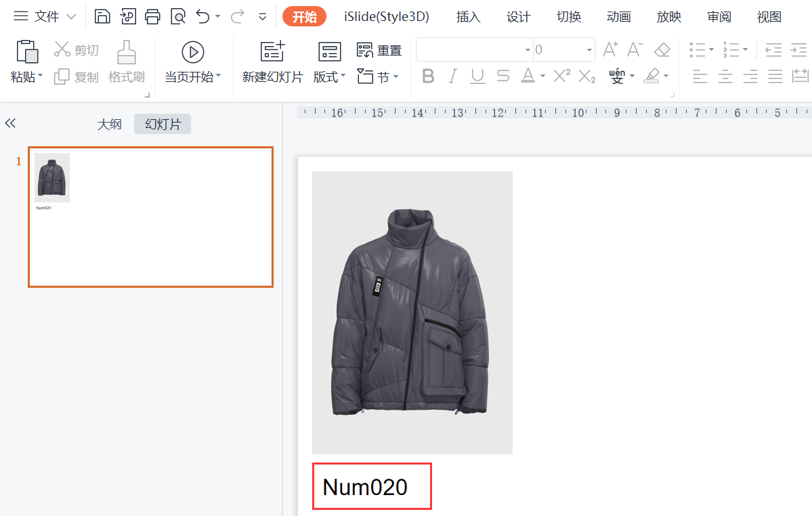Click the Print icon
The height and width of the screenshot is (516, 812).
click(152, 16)
